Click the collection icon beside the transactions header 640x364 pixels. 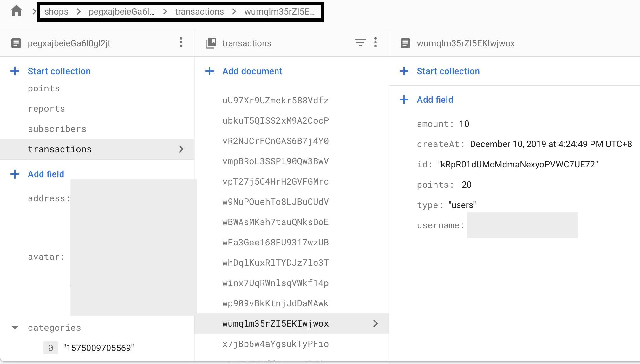click(x=211, y=43)
